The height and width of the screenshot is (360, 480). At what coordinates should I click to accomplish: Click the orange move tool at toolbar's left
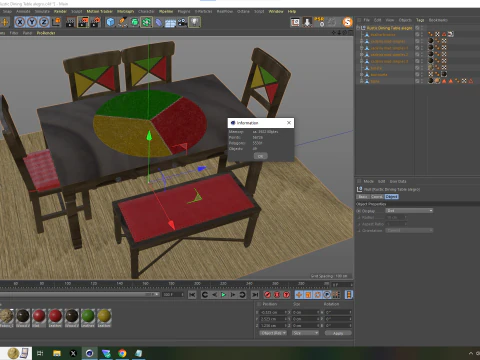click(5, 22)
